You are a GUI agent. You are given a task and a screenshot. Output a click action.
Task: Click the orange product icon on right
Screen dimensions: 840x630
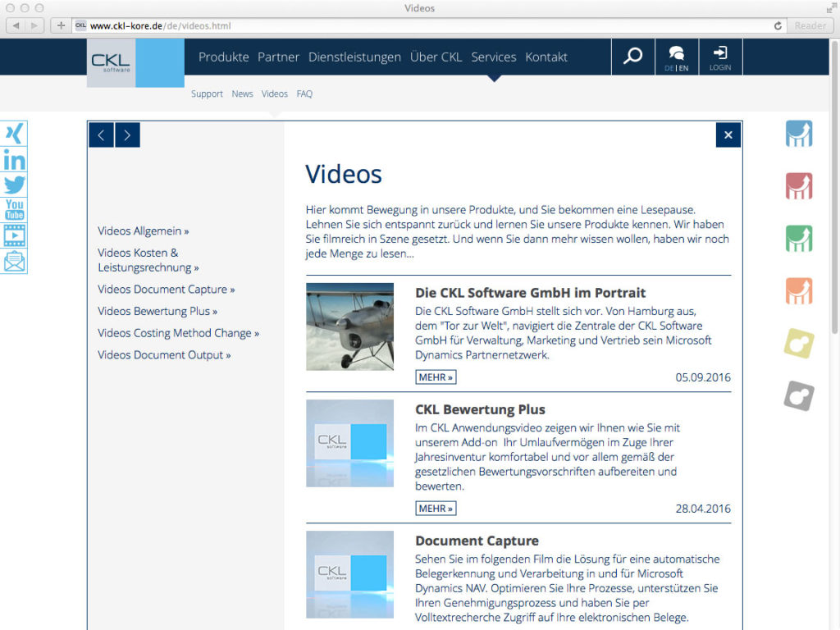tap(799, 291)
